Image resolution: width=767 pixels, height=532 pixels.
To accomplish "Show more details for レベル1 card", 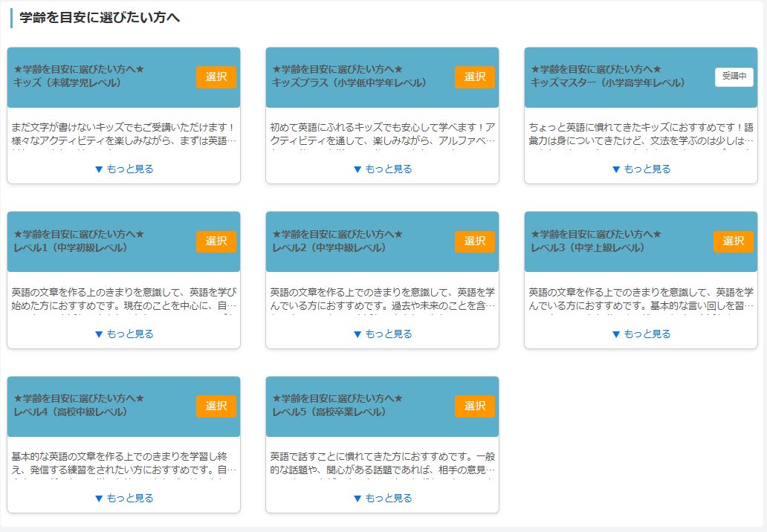I will [x=123, y=334].
